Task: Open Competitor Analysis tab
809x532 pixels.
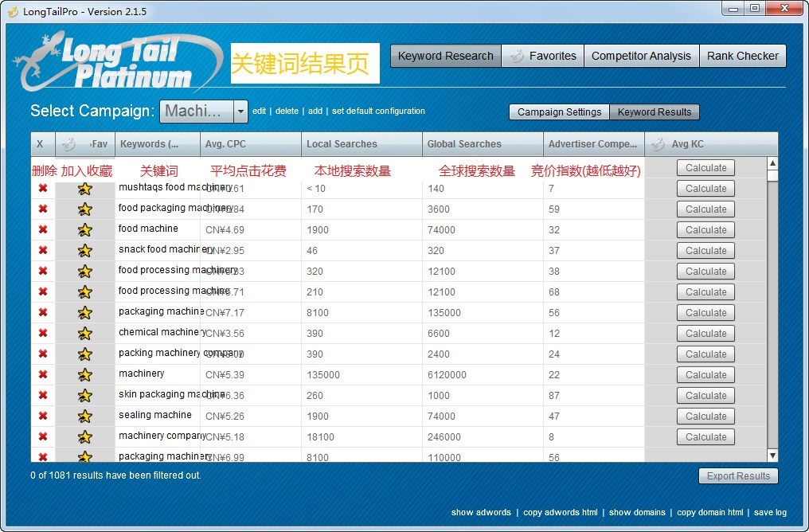Action: coord(641,56)
